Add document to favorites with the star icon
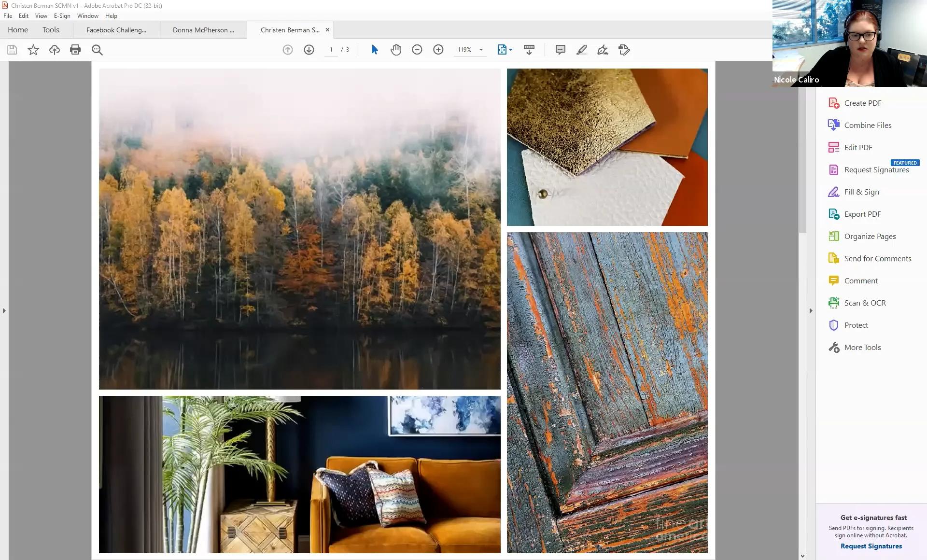927x560 pixels. (x=33, y=50)
